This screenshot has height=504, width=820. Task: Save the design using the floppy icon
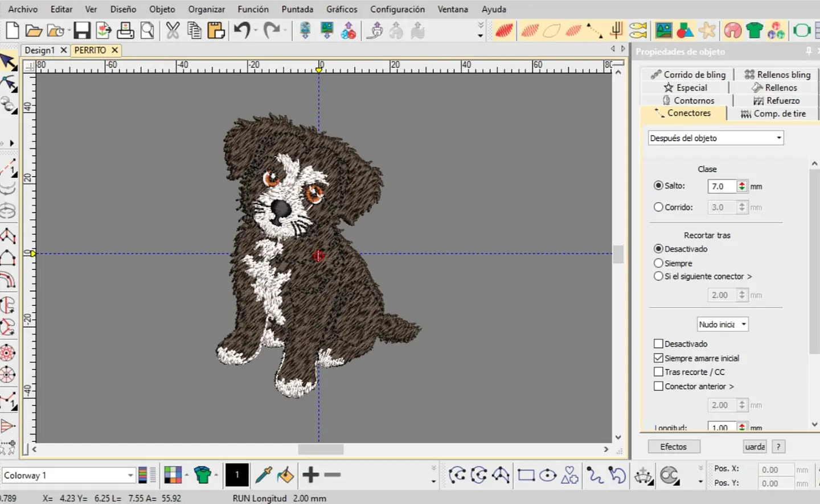tap(82, 30)
